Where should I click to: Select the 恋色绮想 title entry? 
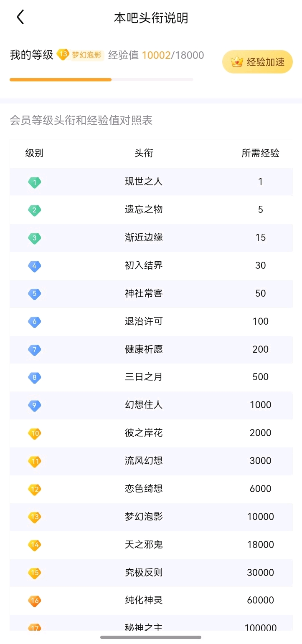pos(144,489)
